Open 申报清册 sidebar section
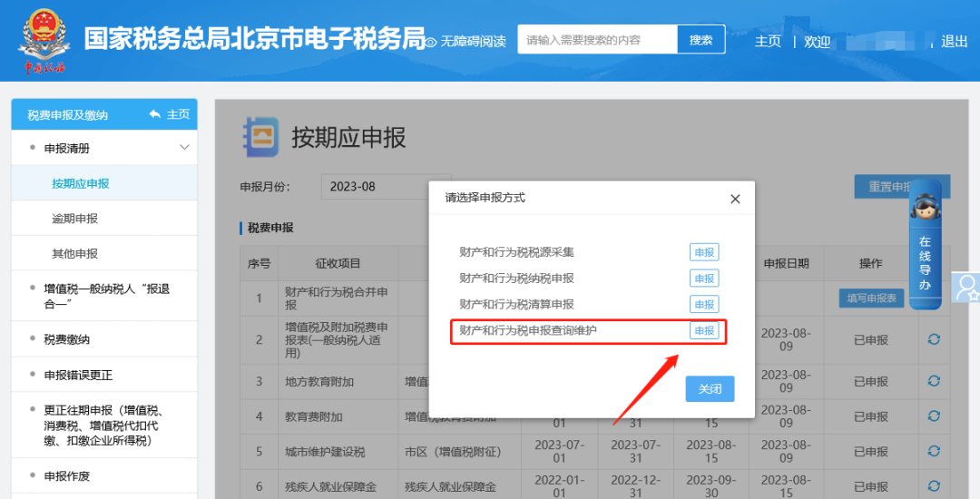 (x=104, y=148)
